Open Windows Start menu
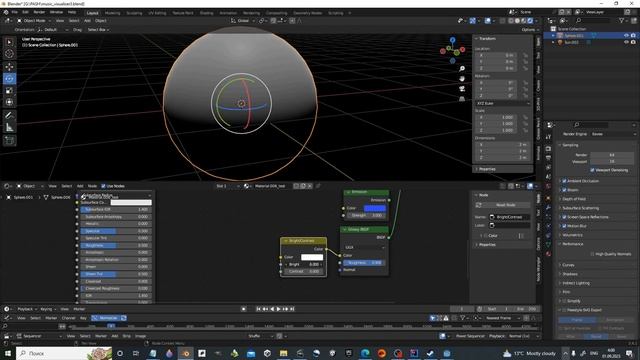 click(x=7, y=353)
